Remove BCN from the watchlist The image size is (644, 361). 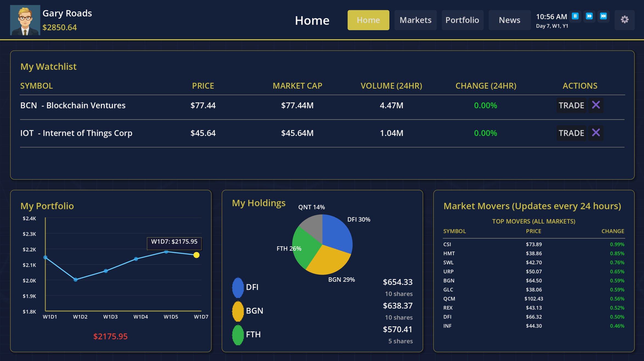coord(596,105)
